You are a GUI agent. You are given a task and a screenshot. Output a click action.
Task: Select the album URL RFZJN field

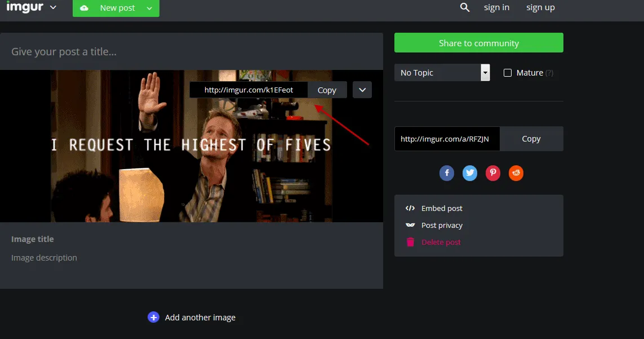coord(447,139)
